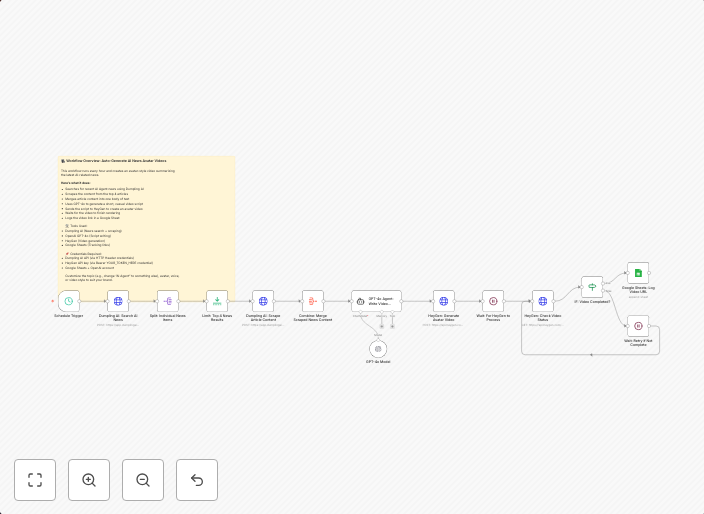
Task: Select the Wait Retry if Not Complete node
Action: click(x=638, y=326)
